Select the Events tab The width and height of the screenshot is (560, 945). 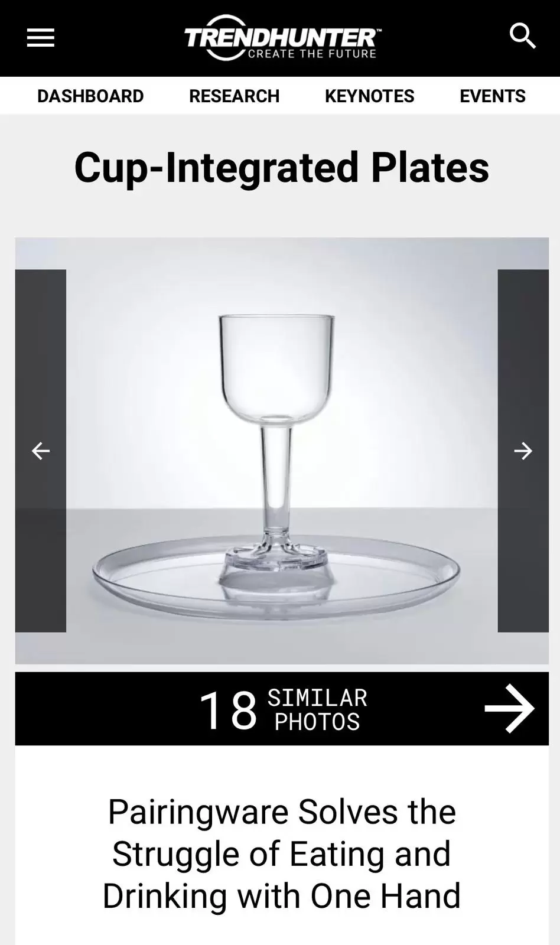pyautogui.click(x=492, y=96)
